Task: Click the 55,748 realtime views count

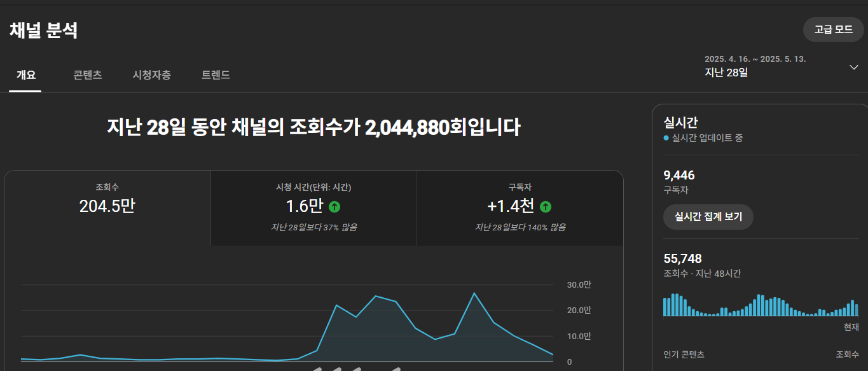Action: pyautogui.click(x=682, y=258)
